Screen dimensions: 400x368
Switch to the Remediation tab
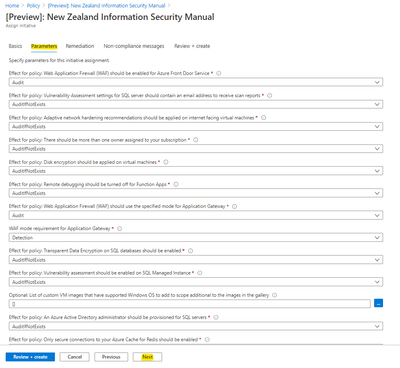[80, 46]
